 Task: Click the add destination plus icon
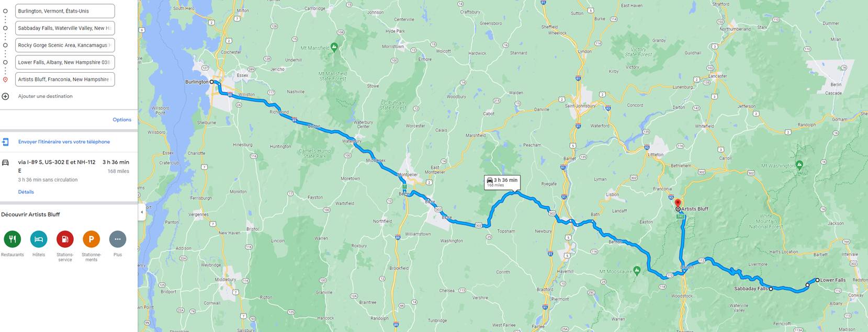point(5,96)
